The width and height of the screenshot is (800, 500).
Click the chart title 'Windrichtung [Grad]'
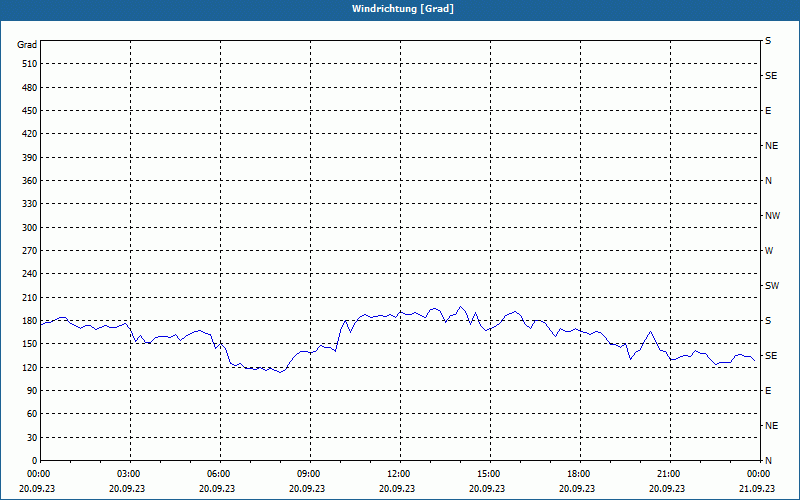(403, 9)
